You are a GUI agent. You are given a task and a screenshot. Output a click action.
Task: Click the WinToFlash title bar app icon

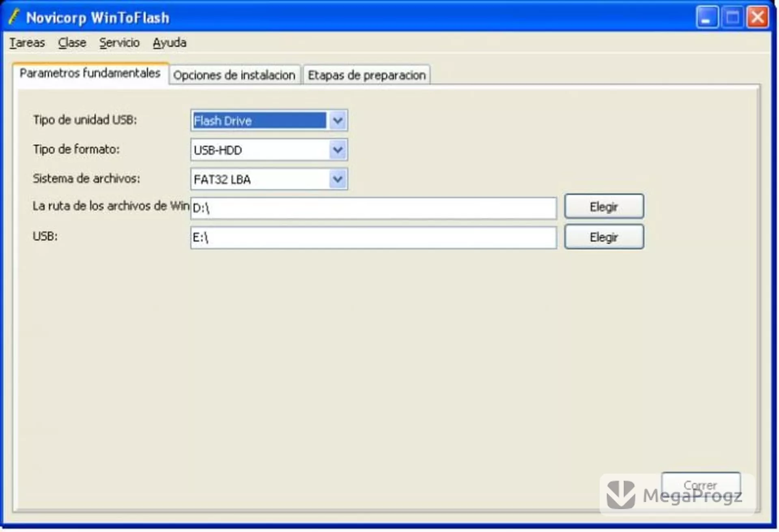[x=14, y=17]
